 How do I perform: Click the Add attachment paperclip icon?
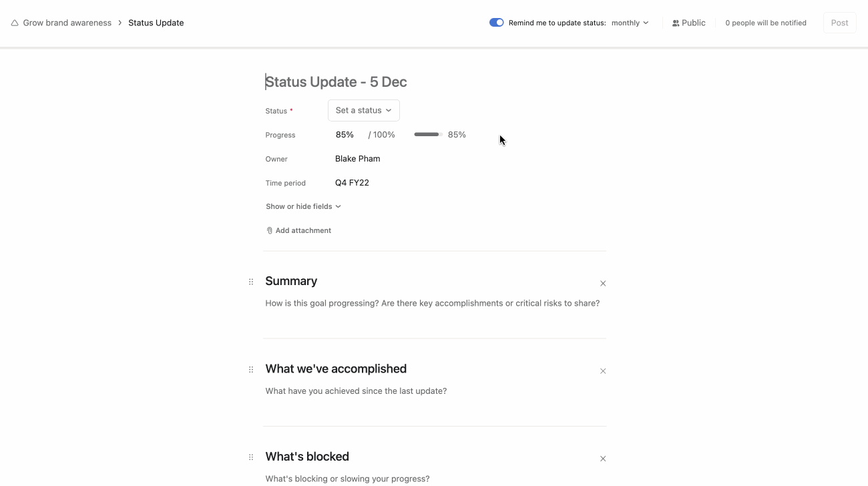click(x=269, y=230)
